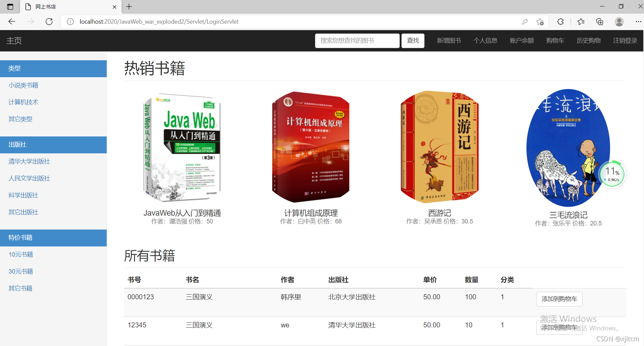The height and width of the screenshot is (346, 644).
Task: Open 新增图书 in navbar
Action: click(x=449, y=41)
